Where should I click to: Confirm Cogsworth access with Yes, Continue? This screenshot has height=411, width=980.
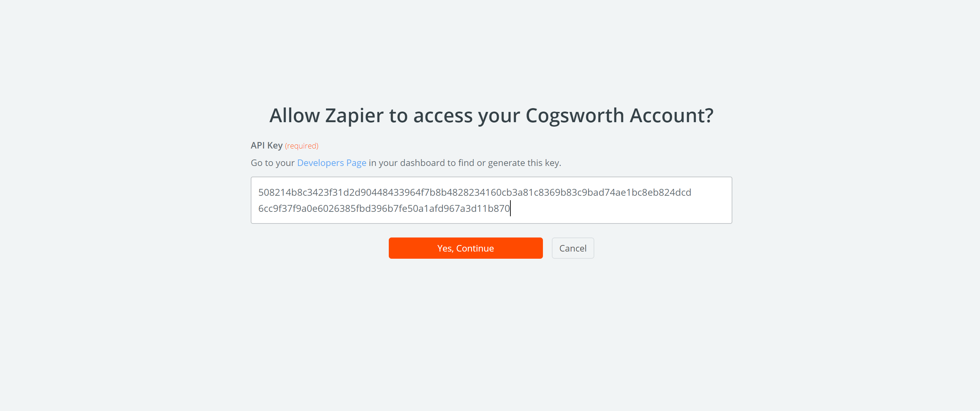(465, 248)
